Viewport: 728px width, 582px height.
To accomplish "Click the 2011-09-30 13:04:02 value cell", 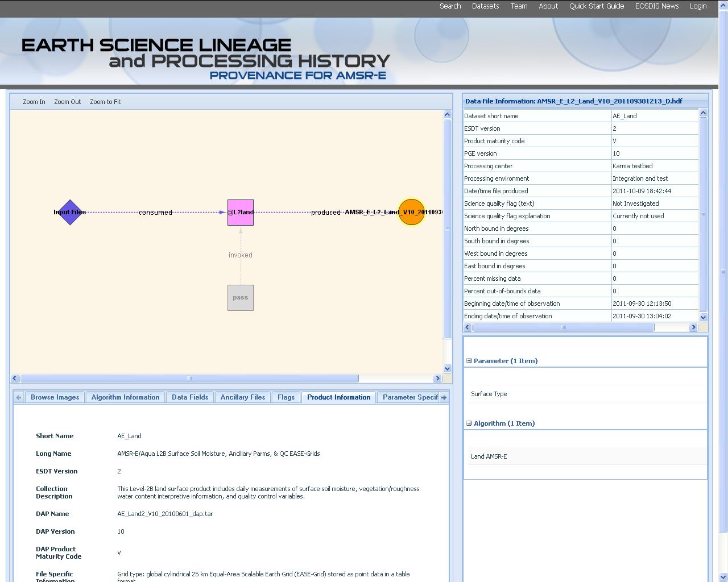I will coord(655,316).
